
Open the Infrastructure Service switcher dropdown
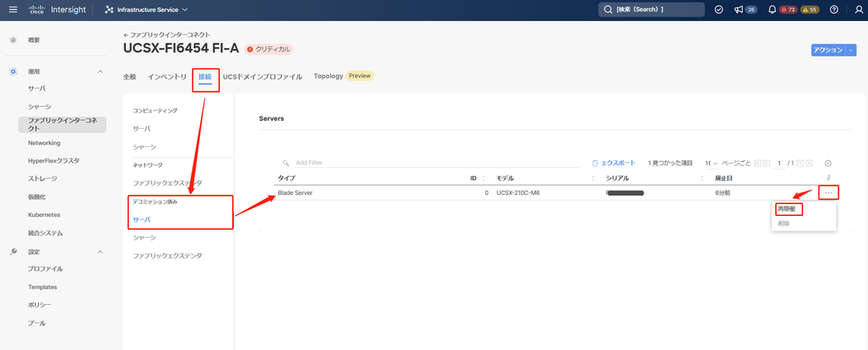click(x=146, y=10)
